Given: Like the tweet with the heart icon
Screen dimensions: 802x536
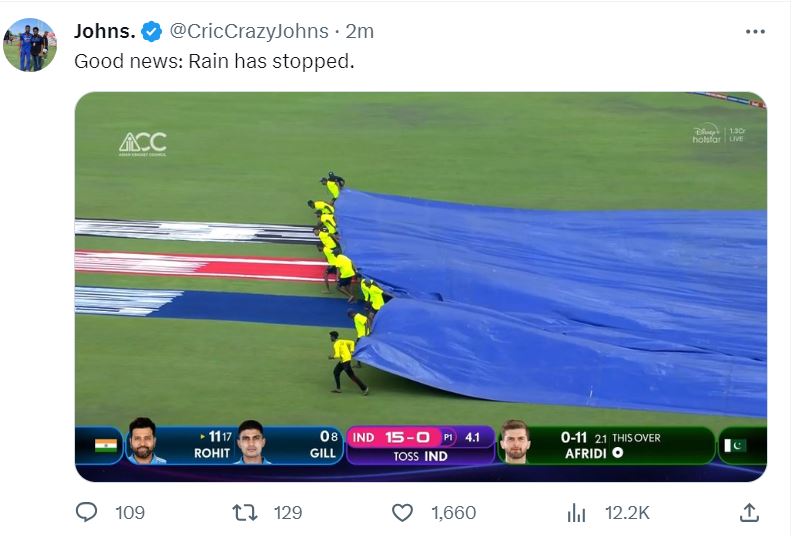Looking at the screenshot, I should tap(402, 513).
